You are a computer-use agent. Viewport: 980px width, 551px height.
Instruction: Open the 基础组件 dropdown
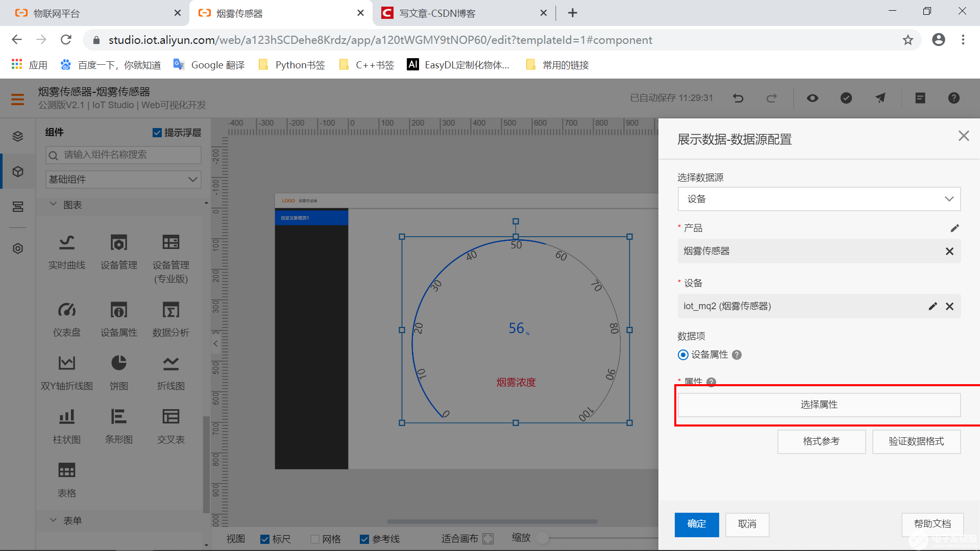122,179
